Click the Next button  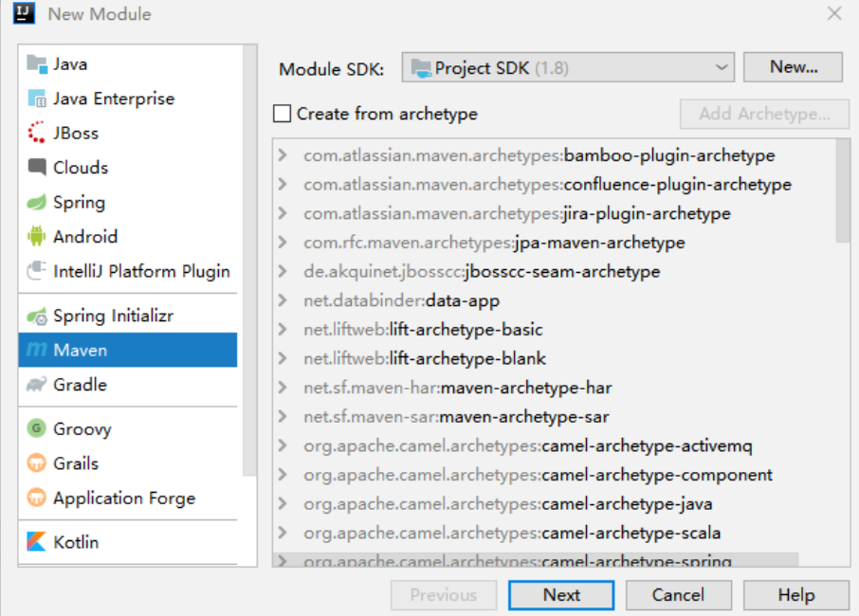pyautogui.click(x=561, y=594)
